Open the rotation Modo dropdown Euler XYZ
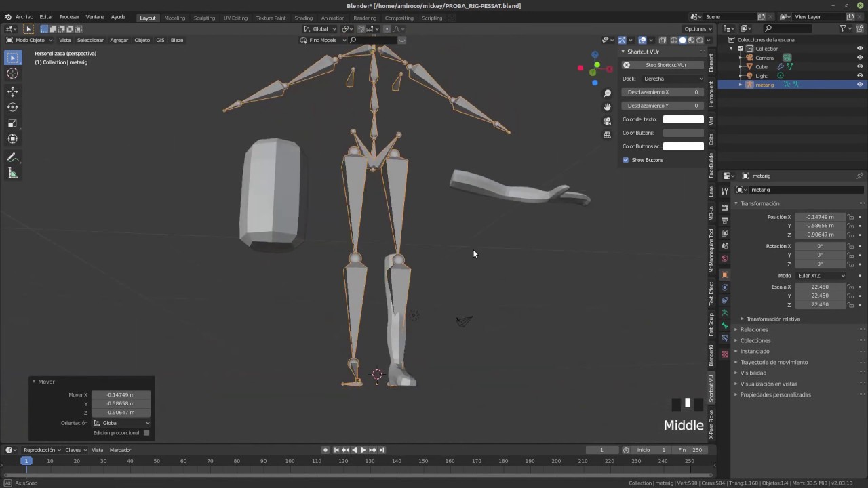Viewport: 868px width, 488px height. pos(821,276)
